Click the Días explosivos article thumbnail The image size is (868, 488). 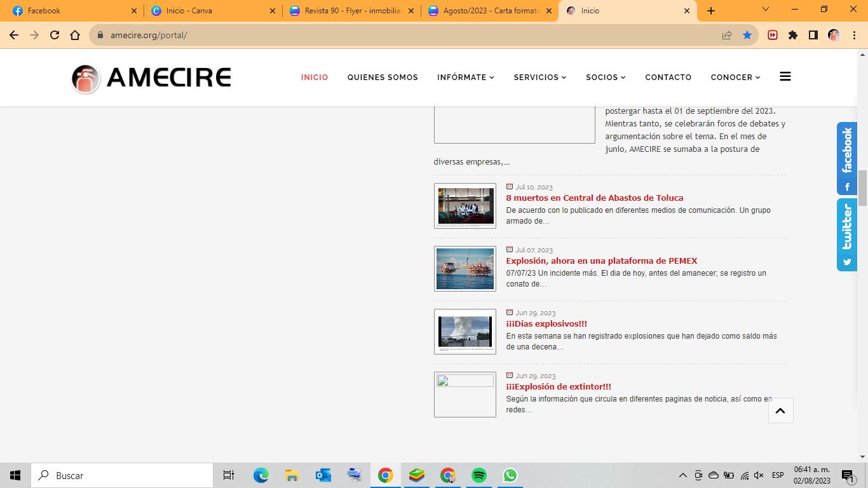465,332
